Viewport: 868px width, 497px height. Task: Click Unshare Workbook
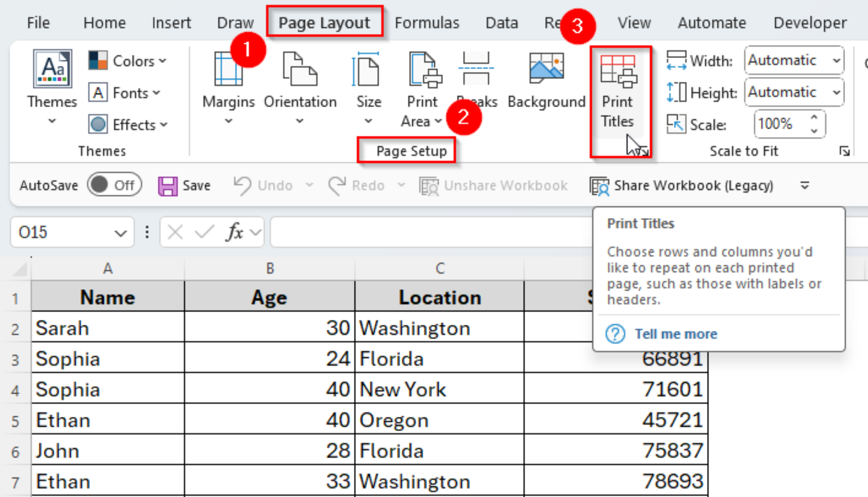[493, 185]
